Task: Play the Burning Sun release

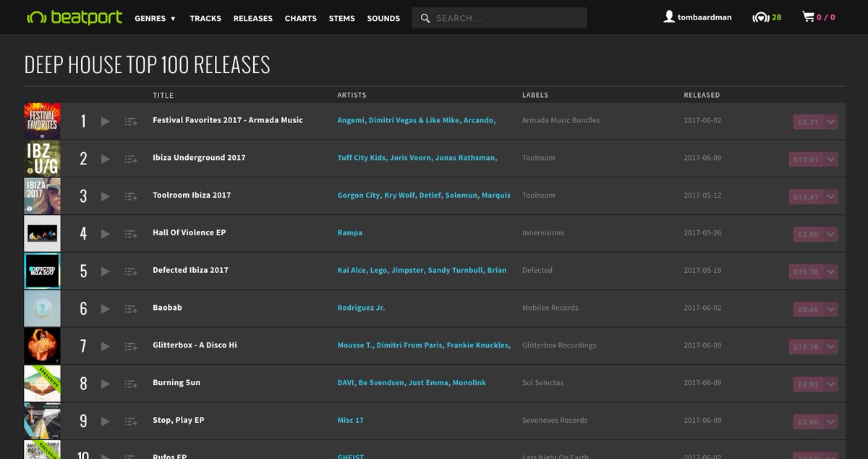Action: click(106, 384)
